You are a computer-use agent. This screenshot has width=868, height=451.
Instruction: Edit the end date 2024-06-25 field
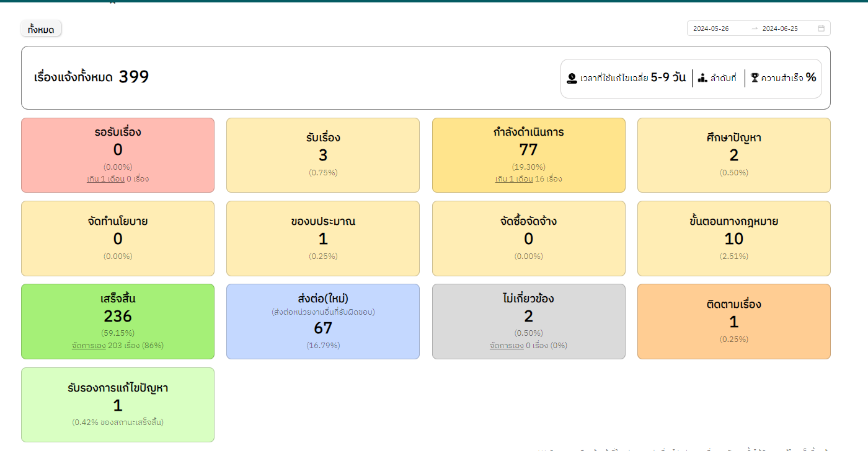coord(780,28)
